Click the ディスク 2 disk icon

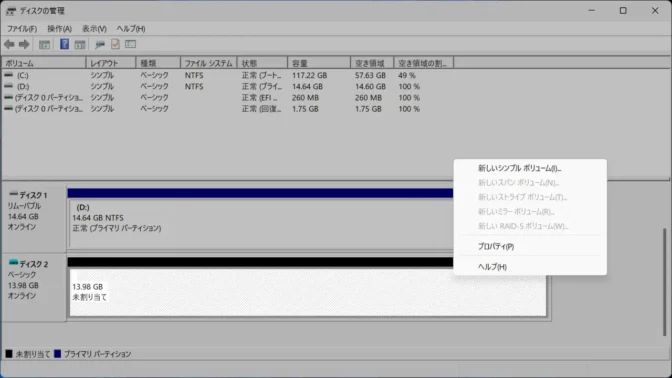point(14,262)
